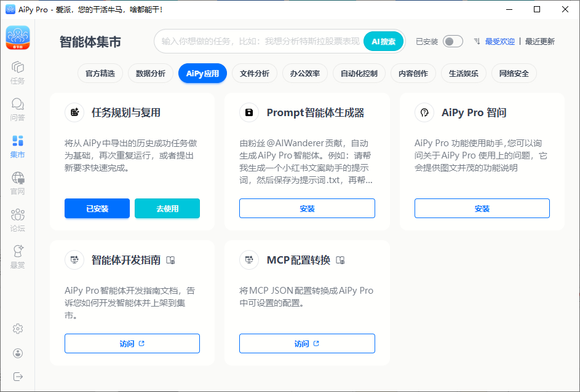Viewport: 580px width, 392px height.
Task: Open settings via the gear icon
Action: coord(18,329)
